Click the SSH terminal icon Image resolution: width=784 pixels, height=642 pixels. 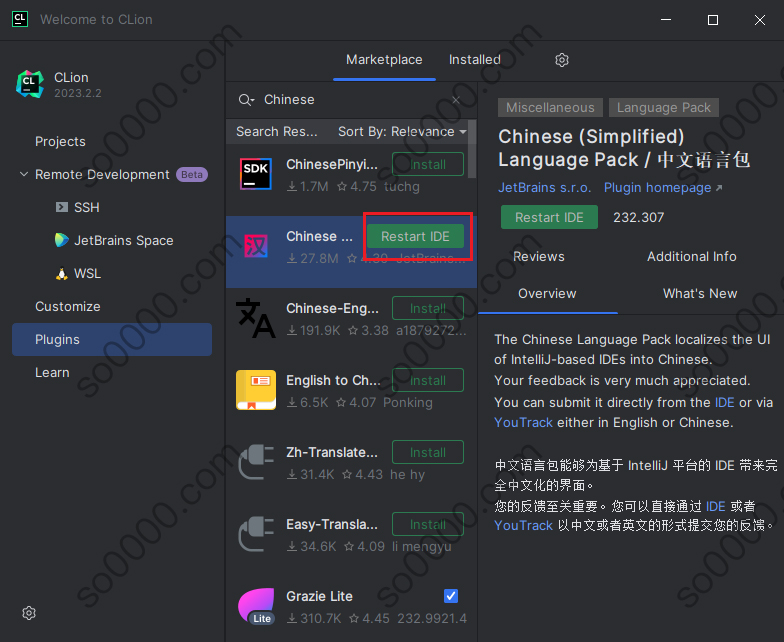click(62, 207)
